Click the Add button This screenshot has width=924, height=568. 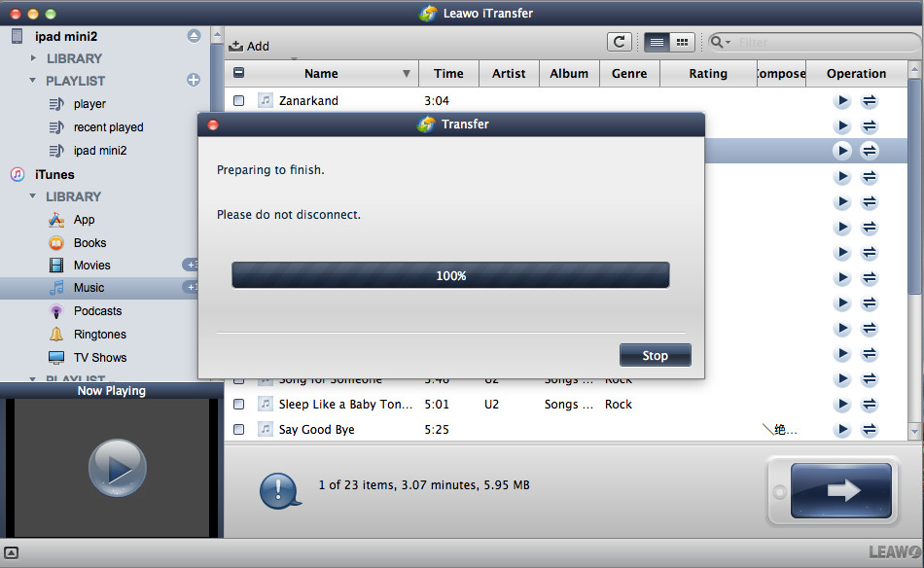249,46
